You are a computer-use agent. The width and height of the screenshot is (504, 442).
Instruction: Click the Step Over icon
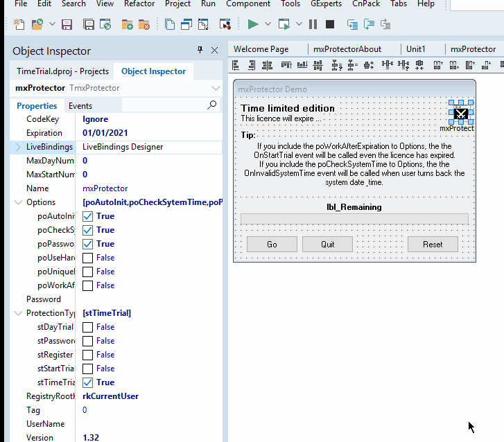369,24
